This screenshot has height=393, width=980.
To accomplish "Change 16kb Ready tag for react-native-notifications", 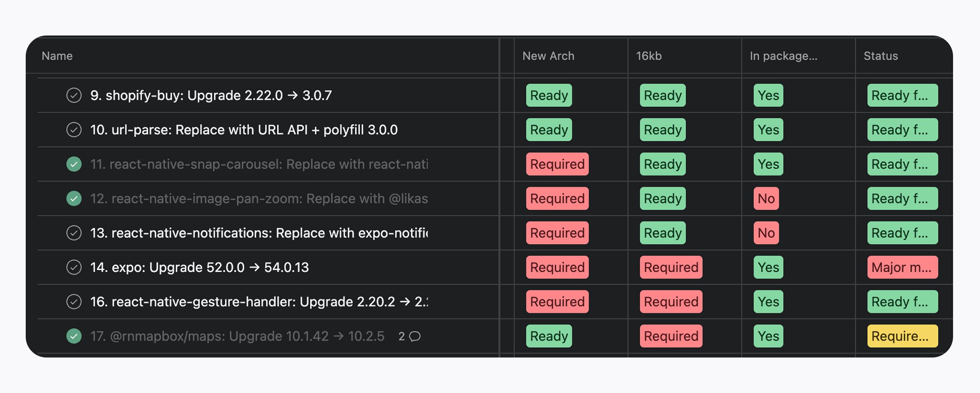I will pos(663,233).
